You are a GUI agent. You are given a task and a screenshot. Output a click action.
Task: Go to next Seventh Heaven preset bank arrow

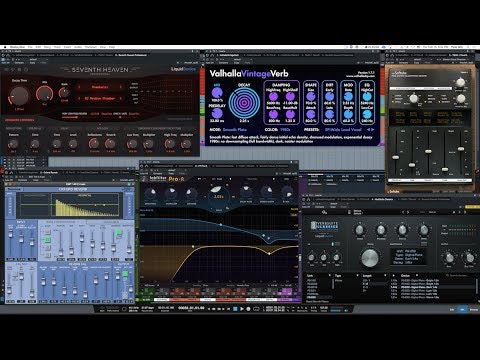pos(121,87)
